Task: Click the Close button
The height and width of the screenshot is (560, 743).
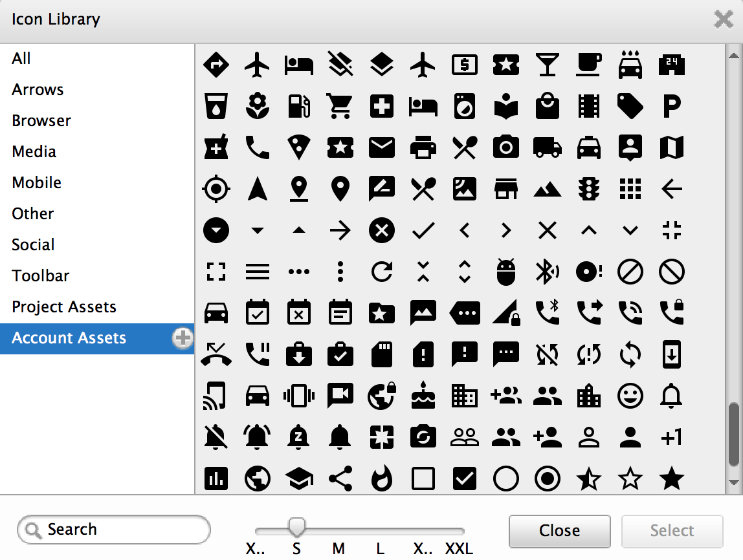Action: coord(559,531)
